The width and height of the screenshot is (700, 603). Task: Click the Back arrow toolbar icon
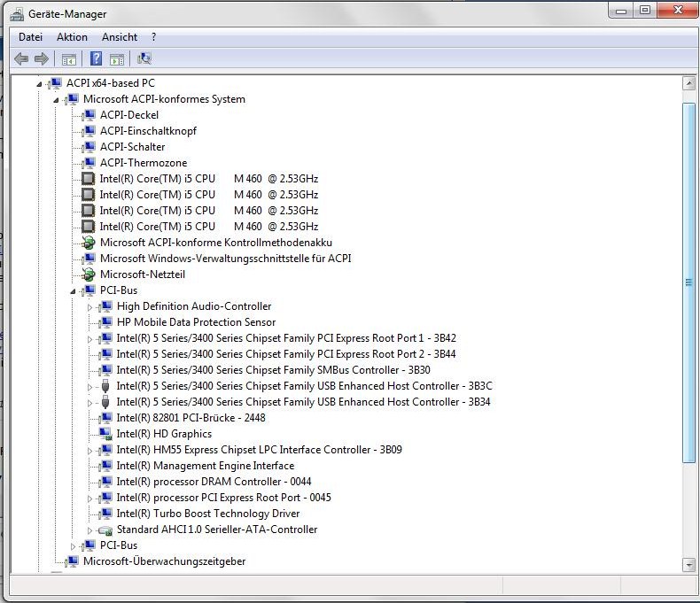(21, 58)
